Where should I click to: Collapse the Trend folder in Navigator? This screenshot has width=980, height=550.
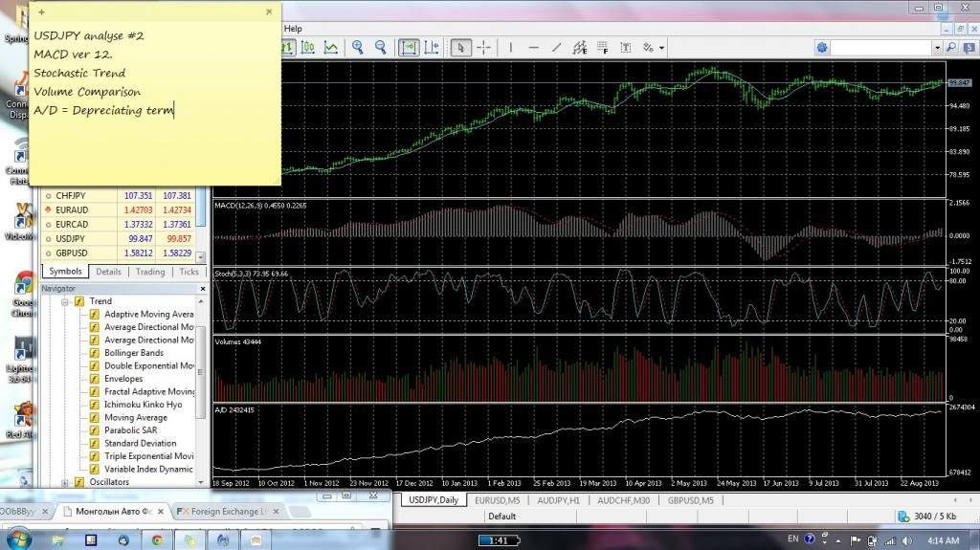(x=65, y=301)
